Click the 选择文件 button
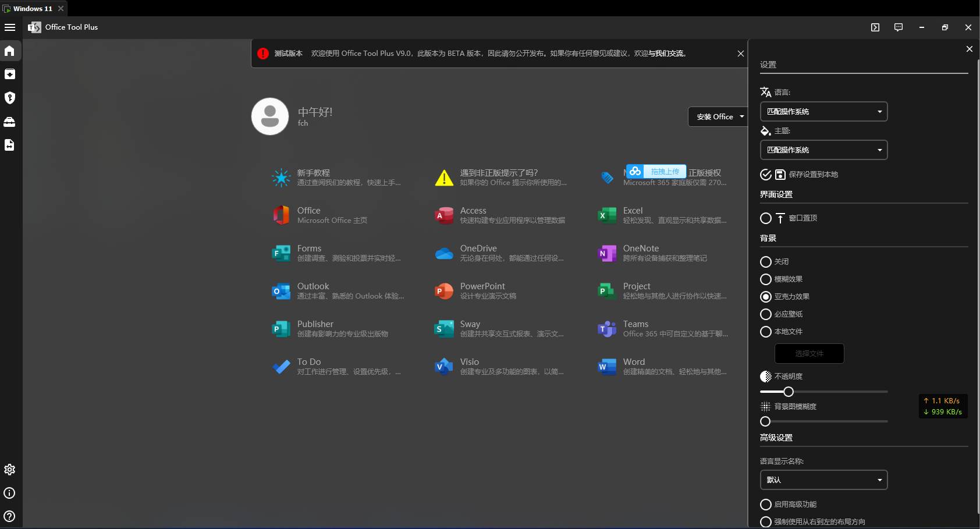980x529 pixels. pyautogui.click(x=808, y=353)
